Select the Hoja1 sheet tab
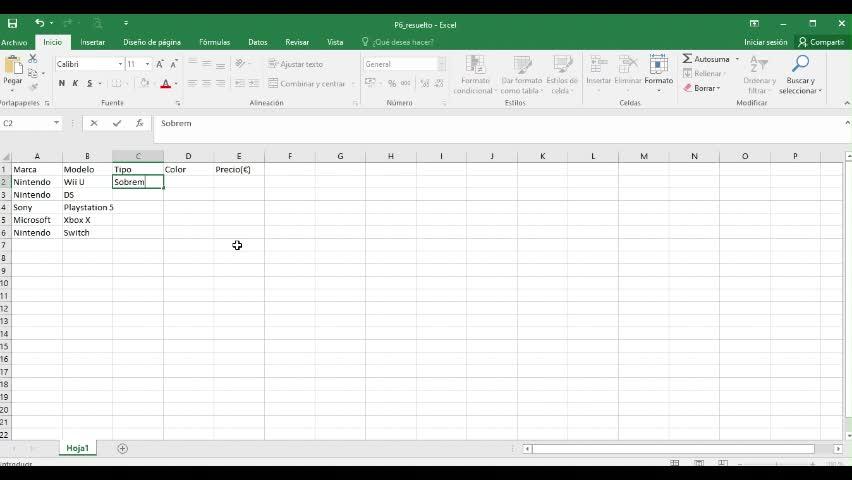Viewport: 852px width, 480px height. coord(77,448)
